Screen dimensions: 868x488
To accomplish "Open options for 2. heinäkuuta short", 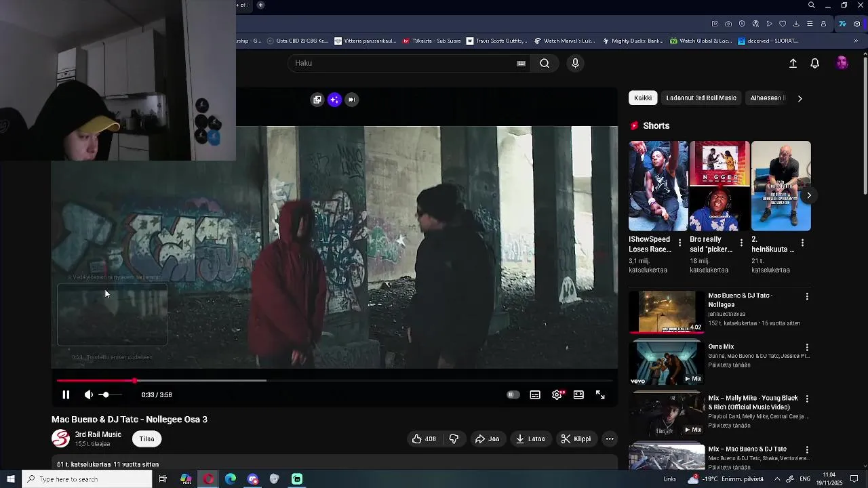I will pyautogui.click(x=803, y=243).
